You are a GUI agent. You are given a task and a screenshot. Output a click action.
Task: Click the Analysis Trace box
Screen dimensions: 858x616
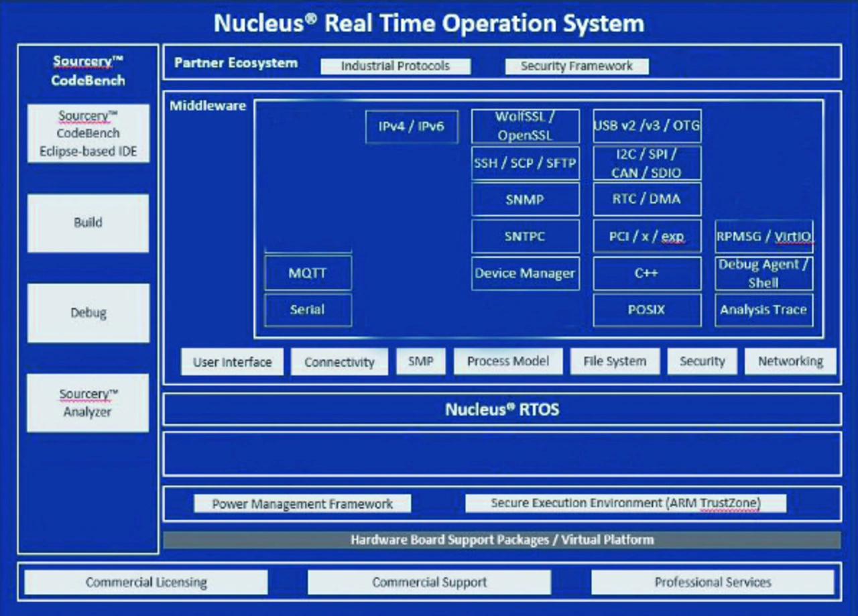click(x=764, y=310)
